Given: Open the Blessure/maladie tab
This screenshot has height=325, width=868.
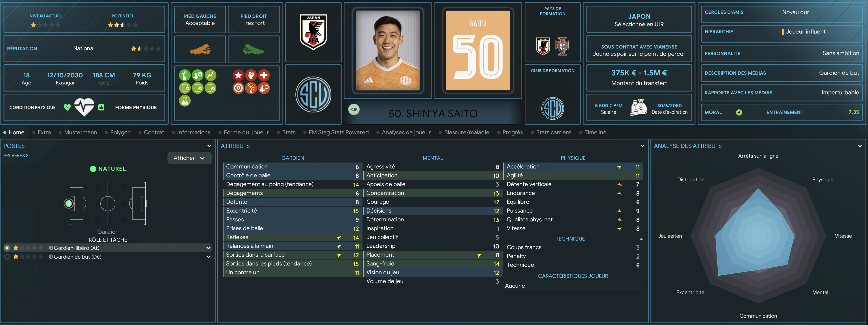Looking at the screenshot, I should (466, 132).
